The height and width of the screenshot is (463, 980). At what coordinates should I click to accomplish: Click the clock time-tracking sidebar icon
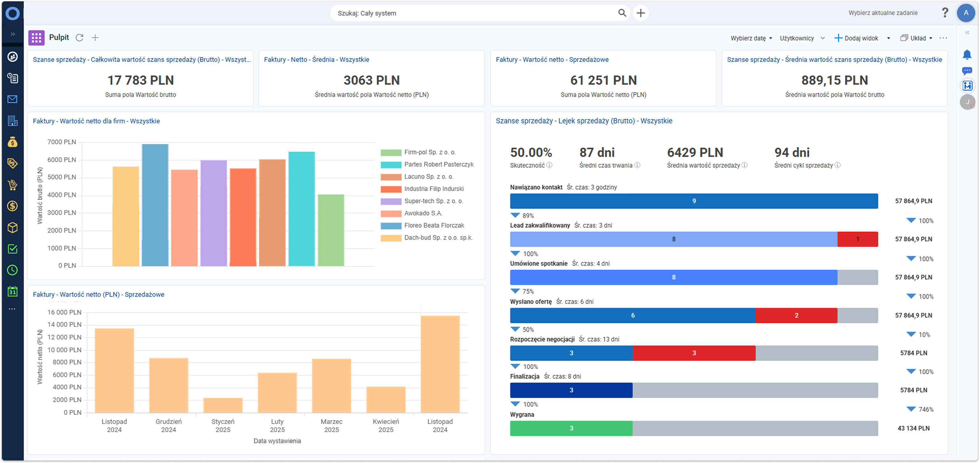[12, 270]
